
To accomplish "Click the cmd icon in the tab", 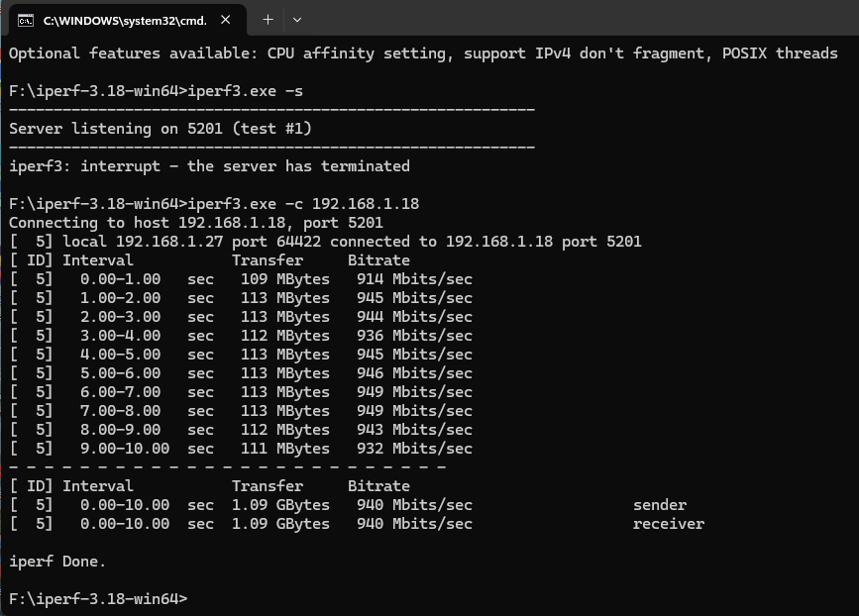I will (25, 21).
